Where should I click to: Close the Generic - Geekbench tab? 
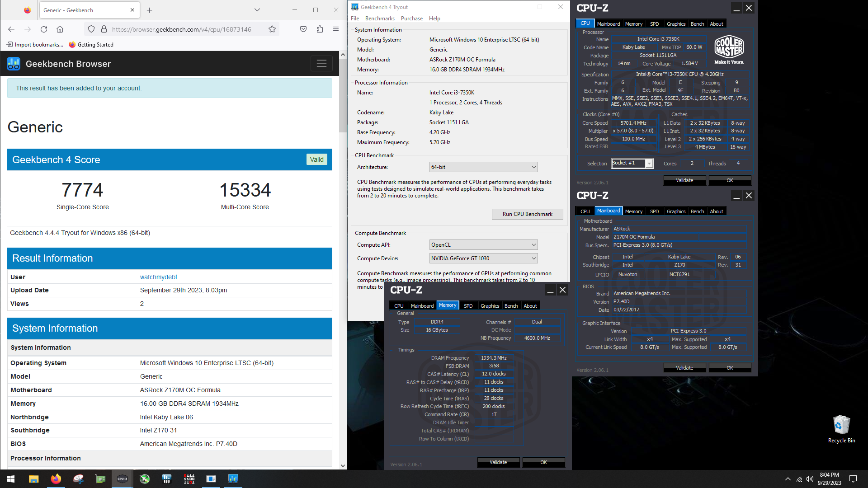pyautogui.click(x=132, y=10)
